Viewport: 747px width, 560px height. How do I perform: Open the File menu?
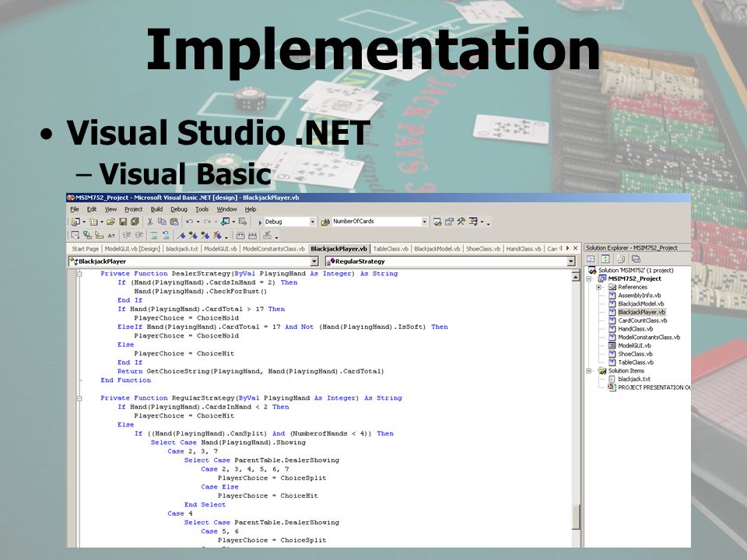pyautogui.click(x=75, y=209)
